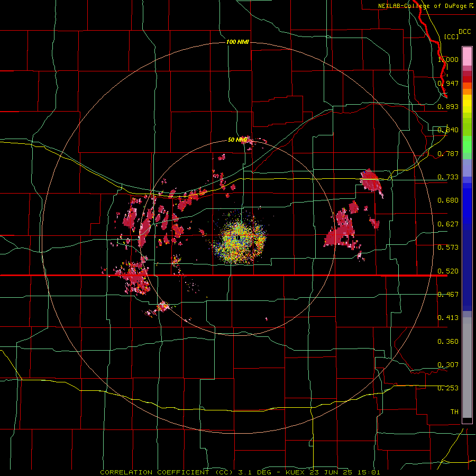Click the 0.733 scale value
476x476 pixels.
pyautogui.click(x=448, y=177)
